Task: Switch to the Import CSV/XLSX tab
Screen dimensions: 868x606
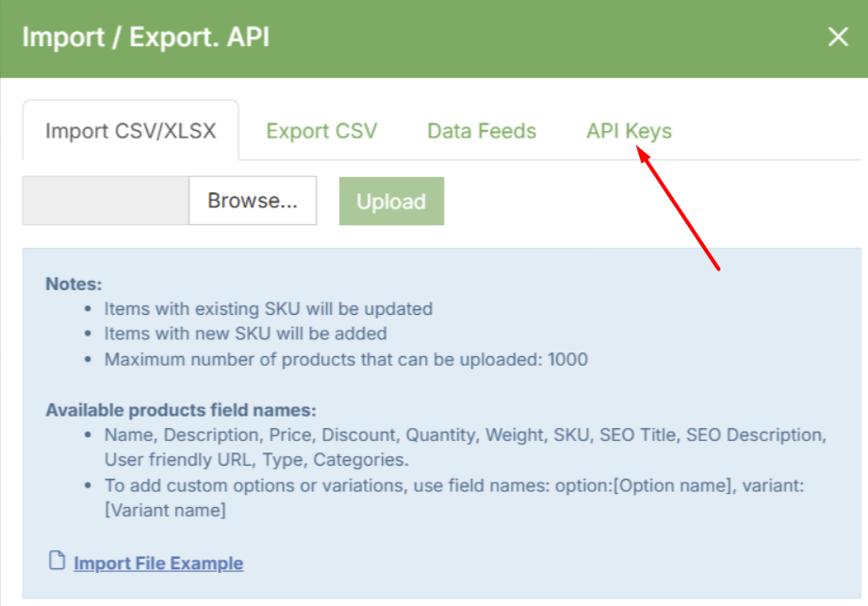Action: pyautogui.click(x=131, y=131)
